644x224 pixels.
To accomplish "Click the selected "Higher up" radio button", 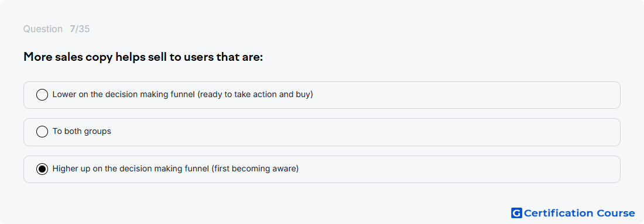I will click(42, 169).
